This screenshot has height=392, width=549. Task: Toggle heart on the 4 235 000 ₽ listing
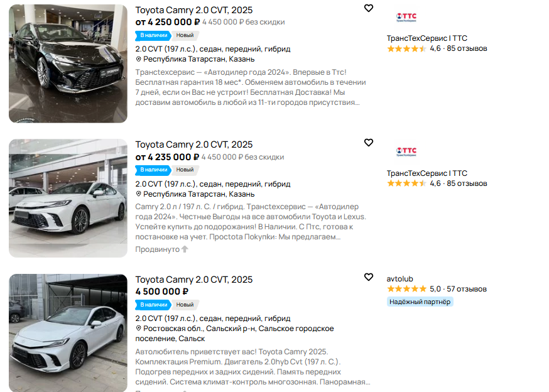[369, 143]
